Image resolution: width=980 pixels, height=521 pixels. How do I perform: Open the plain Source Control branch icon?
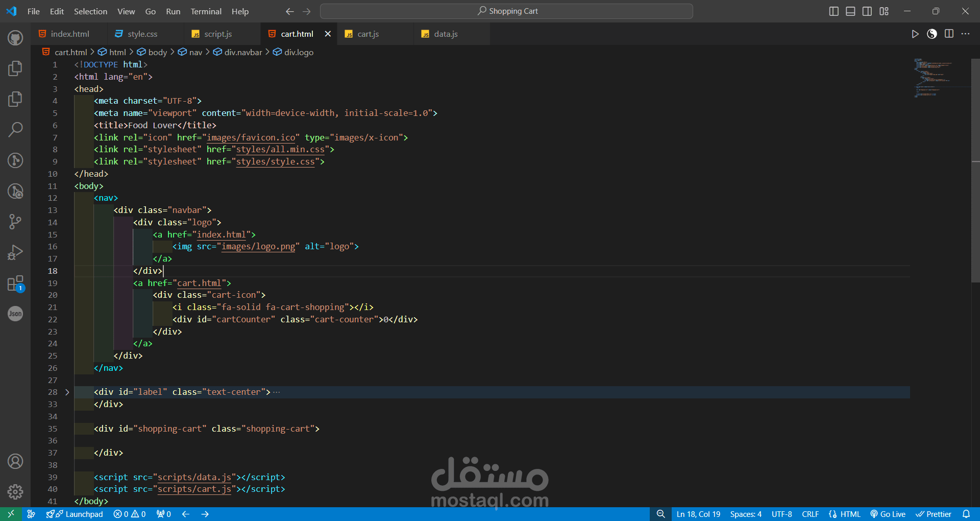point(15,222)
